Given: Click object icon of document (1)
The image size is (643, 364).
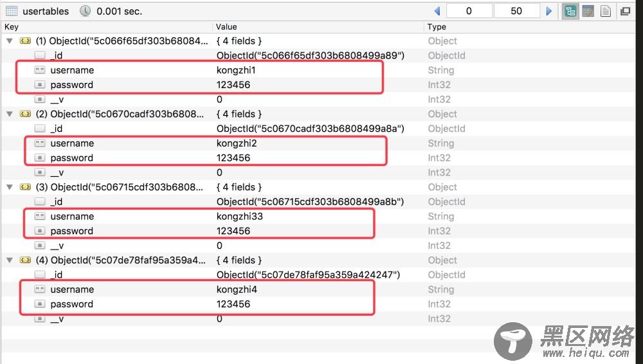Looking at the screenshot, I should (26, 41).
